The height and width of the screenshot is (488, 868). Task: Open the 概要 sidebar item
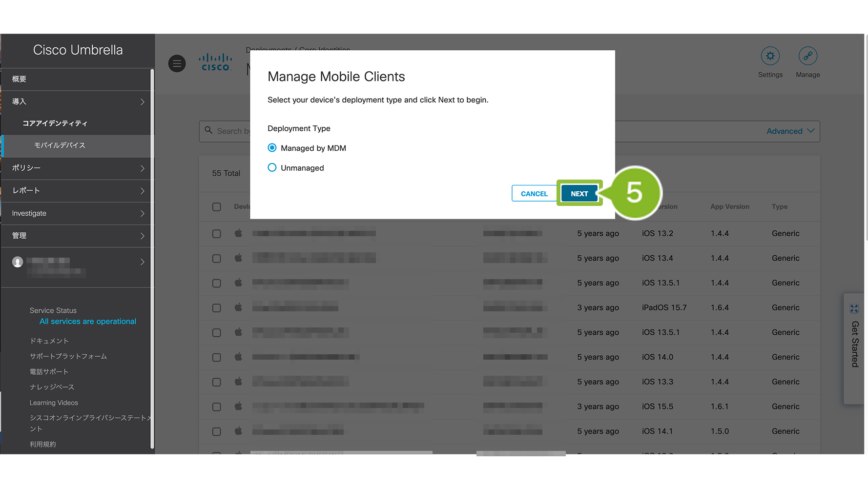coord(20,79)
